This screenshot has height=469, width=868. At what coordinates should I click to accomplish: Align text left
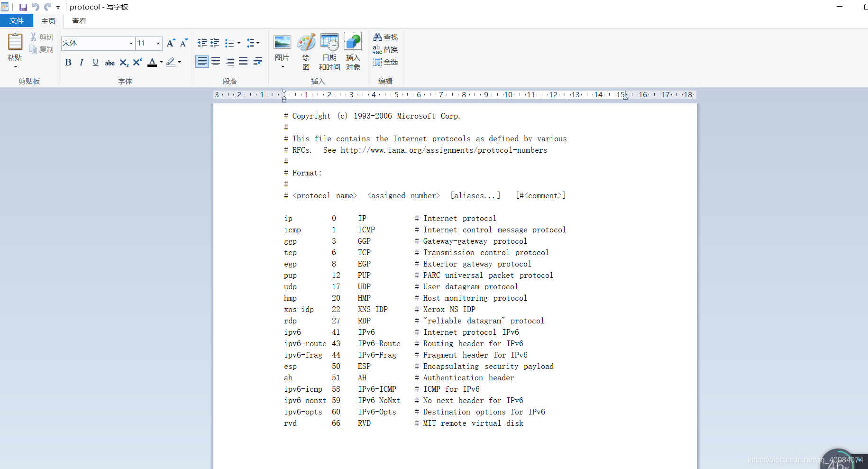coord(202,62)
